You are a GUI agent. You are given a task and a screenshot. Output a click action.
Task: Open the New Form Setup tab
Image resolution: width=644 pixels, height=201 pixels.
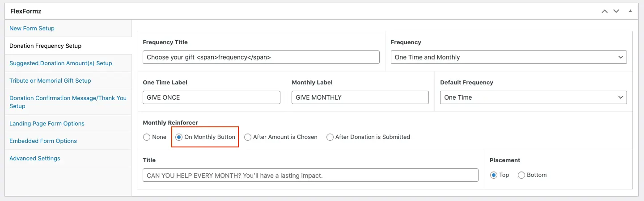coord(32,28)
